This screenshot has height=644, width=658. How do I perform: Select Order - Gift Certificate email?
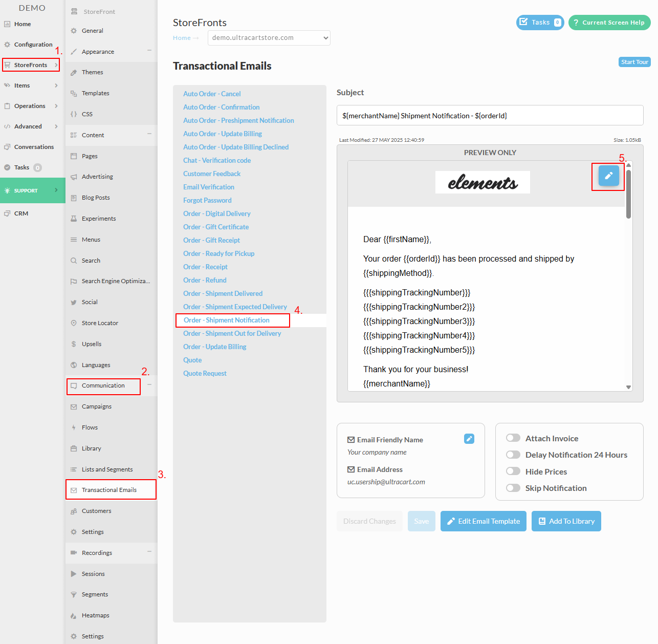point(216,227)
